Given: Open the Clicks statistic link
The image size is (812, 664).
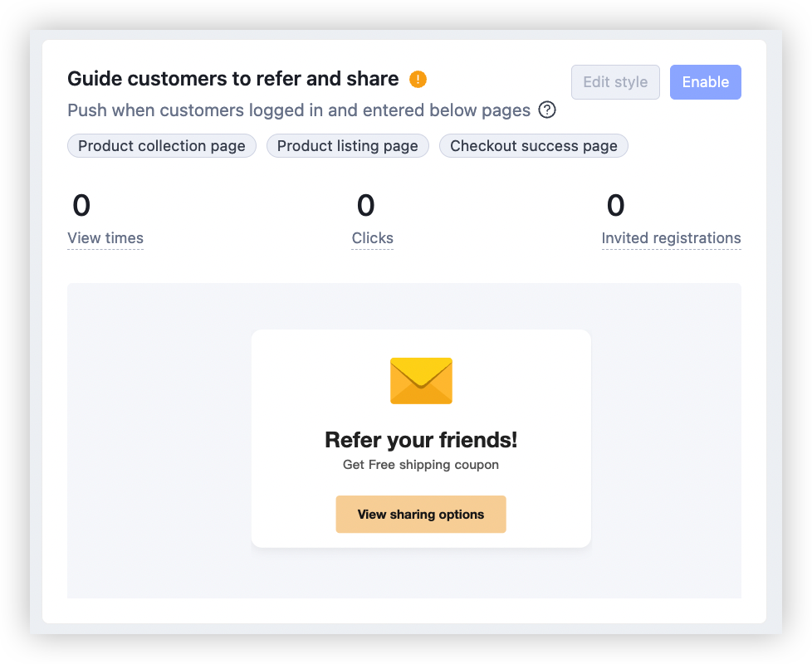Looking at the screenshot, I should click(x=371, y=238).
